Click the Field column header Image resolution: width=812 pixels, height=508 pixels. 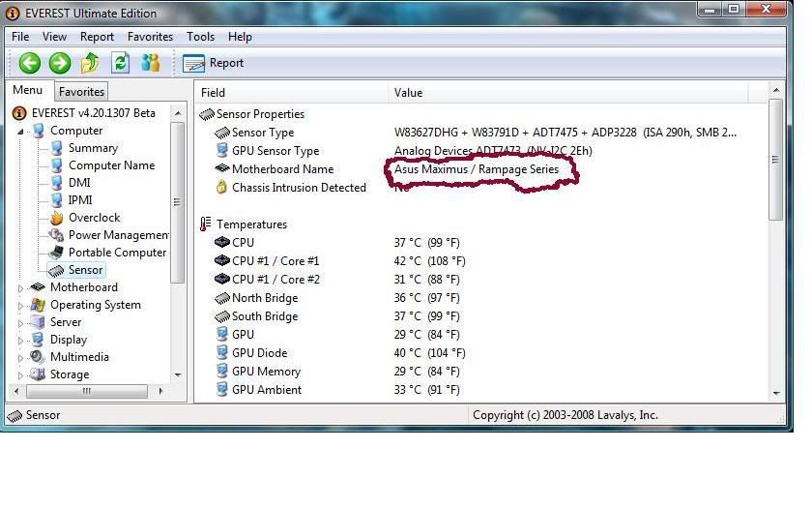292,93
